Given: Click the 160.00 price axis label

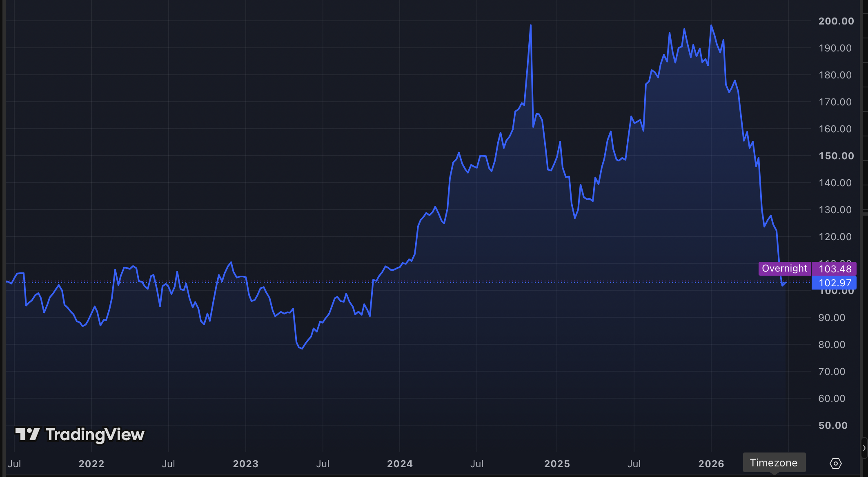Looking at the screenshot, I should click(835, 129).
